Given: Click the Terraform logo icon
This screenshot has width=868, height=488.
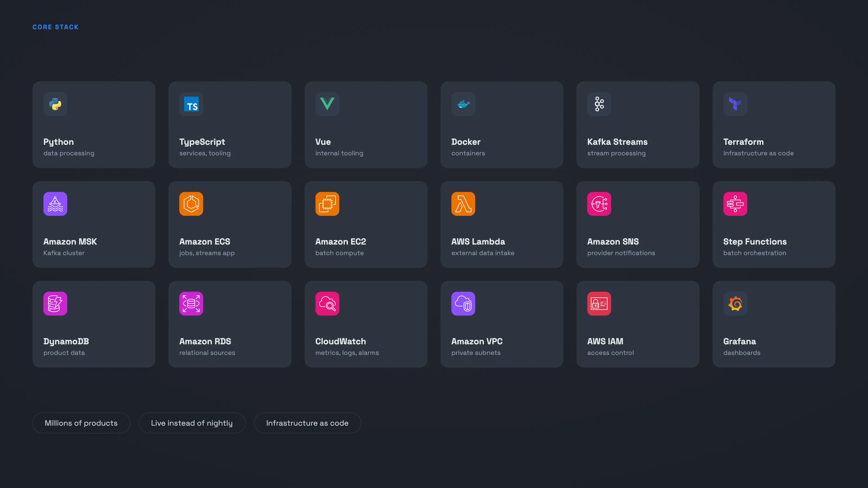Looking at the screenshot, I should [735, 104].
